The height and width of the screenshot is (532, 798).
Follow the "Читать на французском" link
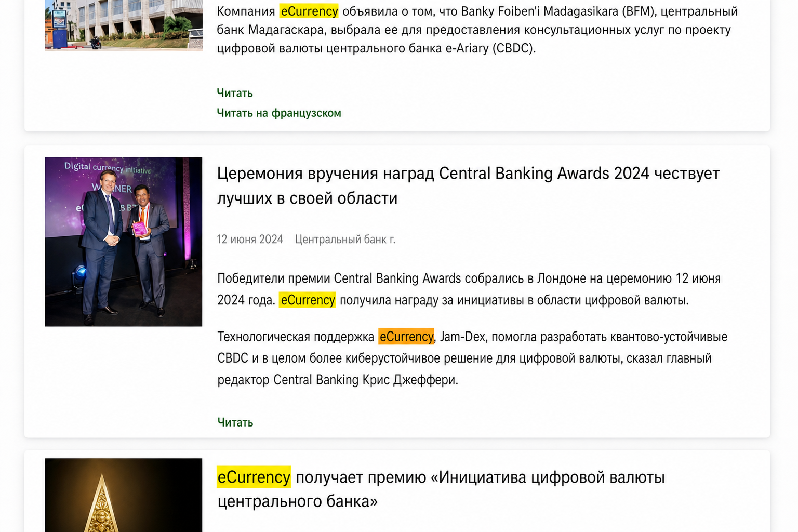click(x=279, y=113)
